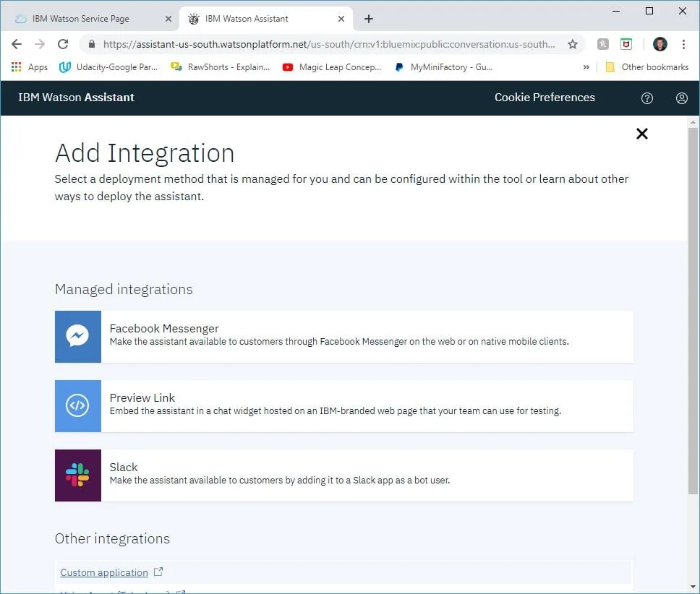Open the Apps shortcut in bookmarks bar
This screenshot has height=594, width=700.
click(30, 67)
